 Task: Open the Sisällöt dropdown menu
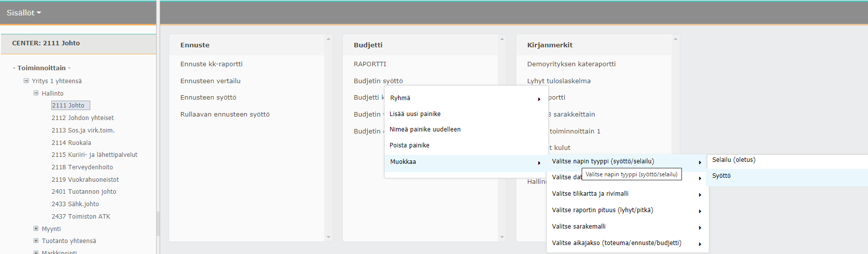pos(23,13)
